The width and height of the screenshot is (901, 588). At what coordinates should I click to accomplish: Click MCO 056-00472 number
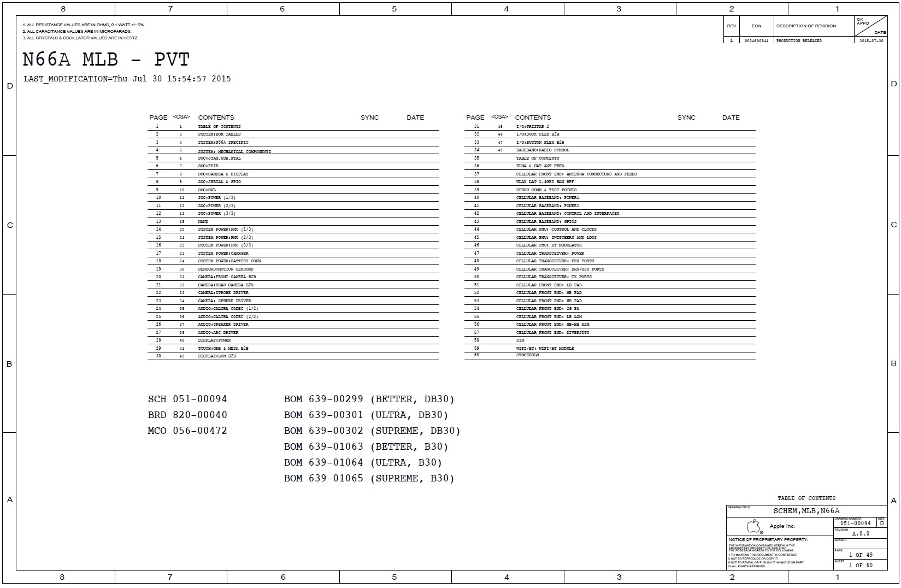click(187, 431)
